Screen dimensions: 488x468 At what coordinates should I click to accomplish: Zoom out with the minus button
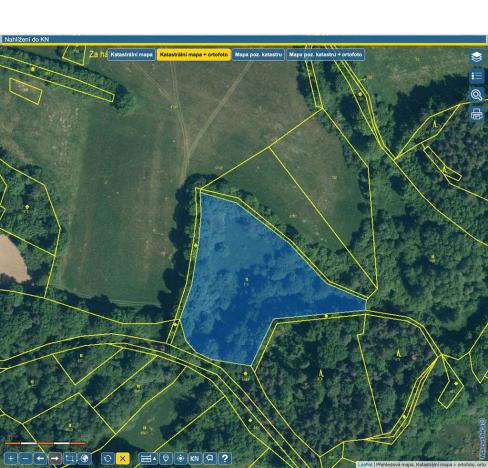pos(26,459)
